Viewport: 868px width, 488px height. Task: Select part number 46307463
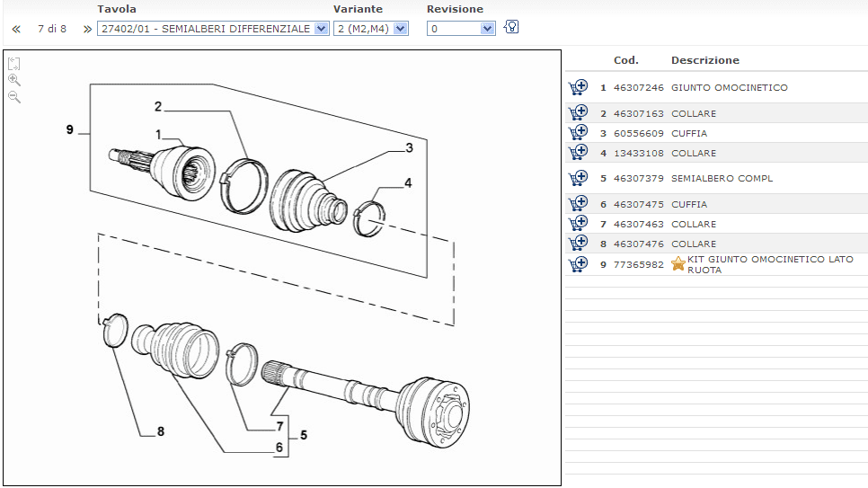(638, 225)
